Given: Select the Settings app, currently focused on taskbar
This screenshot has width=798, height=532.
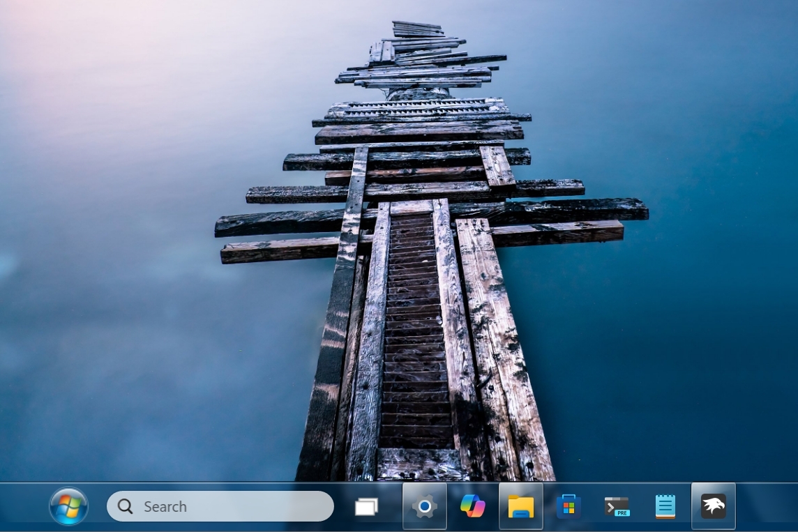Looking at the screenshot, I should click(425, 506).
